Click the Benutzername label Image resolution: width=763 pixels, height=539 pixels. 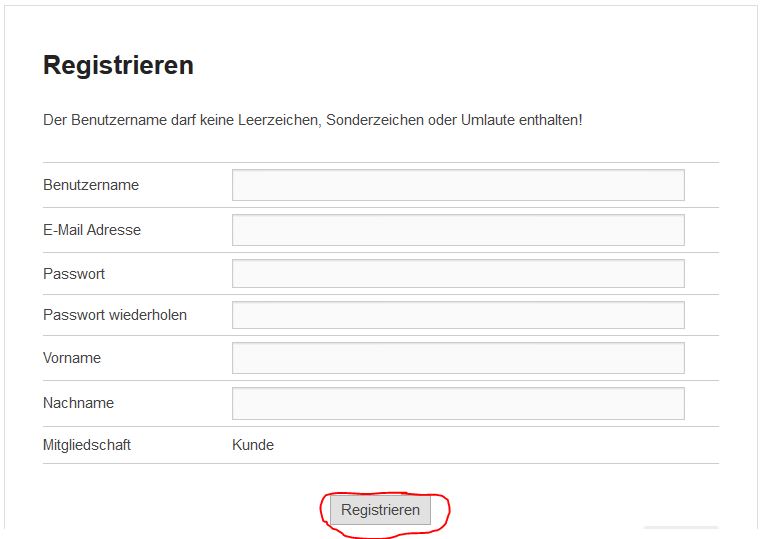coord(91,185)
